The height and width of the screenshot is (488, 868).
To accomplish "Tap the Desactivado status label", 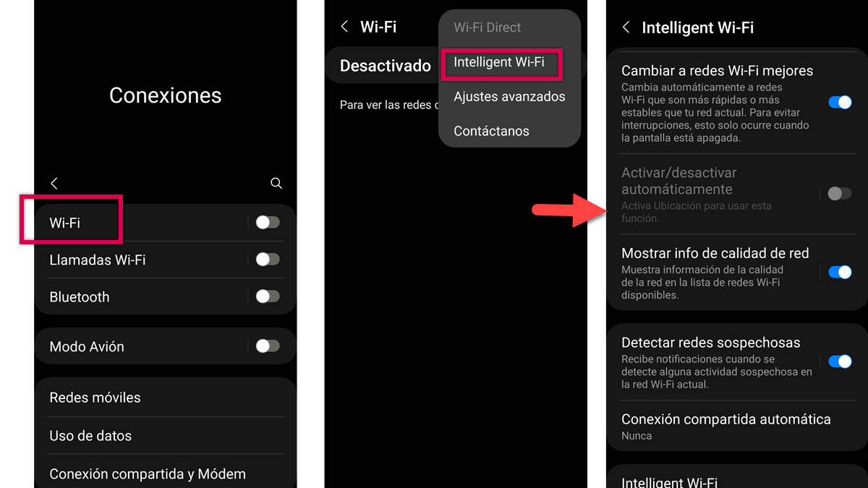I will [386, 66].
